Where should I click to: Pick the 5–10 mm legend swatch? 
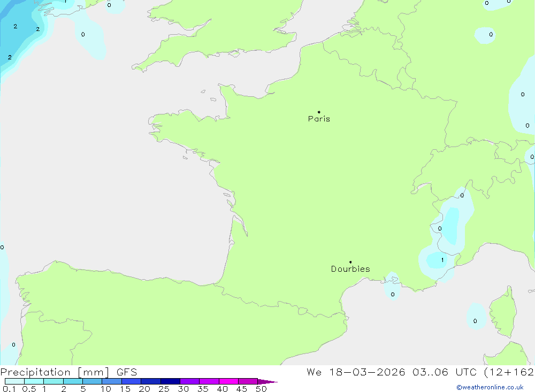click(92, 381)
